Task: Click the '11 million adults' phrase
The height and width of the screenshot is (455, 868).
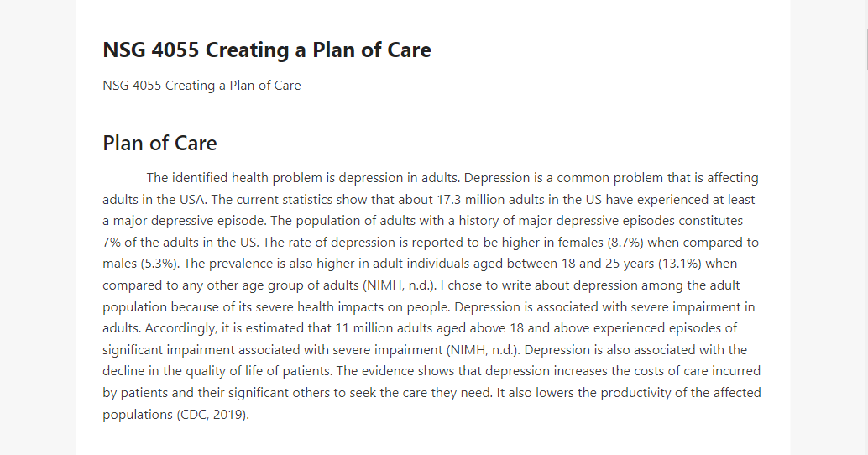Action: point(384,328)
